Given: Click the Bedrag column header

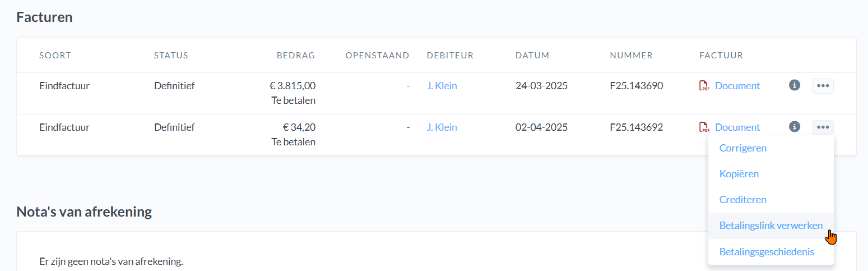Looking at the screenshot, I should [296, 56].
